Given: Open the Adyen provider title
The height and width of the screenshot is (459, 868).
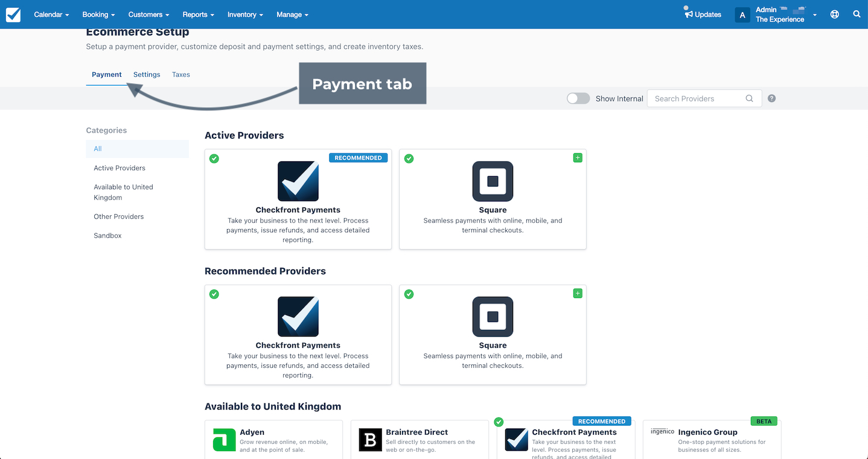Looking at the screenshot, I should point(252,432).
